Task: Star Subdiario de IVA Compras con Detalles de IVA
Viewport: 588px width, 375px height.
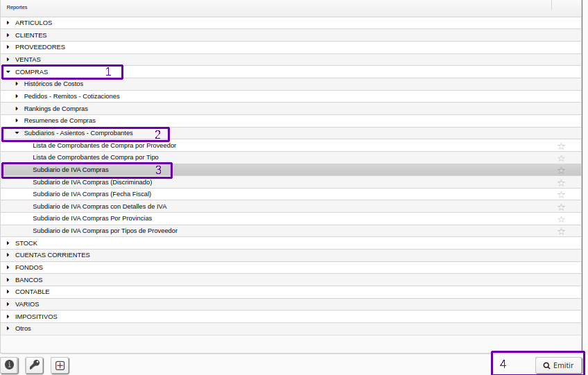Action: click(561, 207)
